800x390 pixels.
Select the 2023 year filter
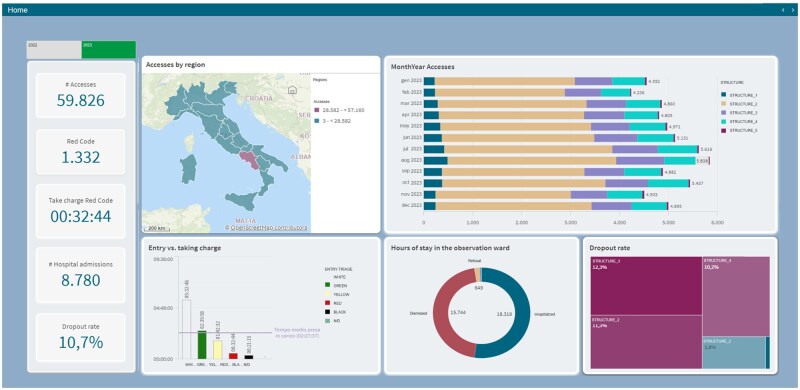click(109, 50)
